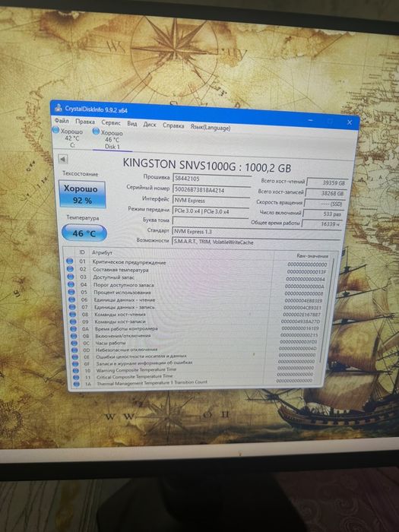Viewport: 399px width, 532px height.
Task: Select the Warning Composite Temperature Time row
Action: pyautogui.click(x=195, y=369)
